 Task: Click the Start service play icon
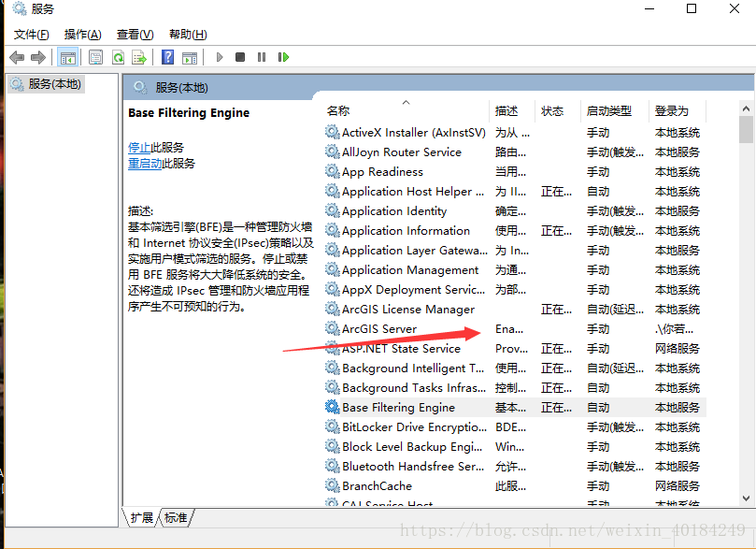[x=220, y=57]
